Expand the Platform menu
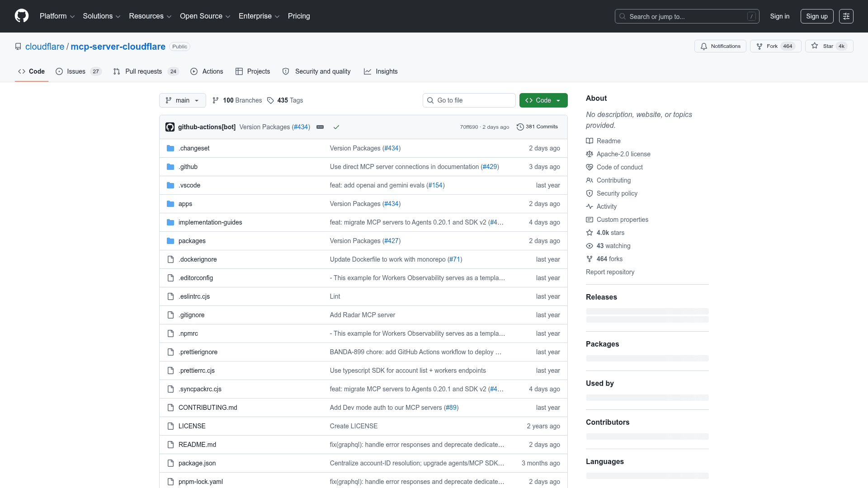 (57, 16)
